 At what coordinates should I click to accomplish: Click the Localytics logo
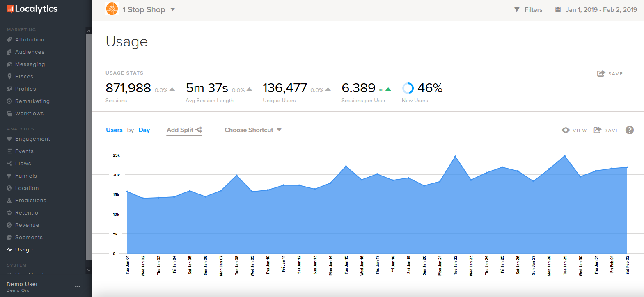32,9
